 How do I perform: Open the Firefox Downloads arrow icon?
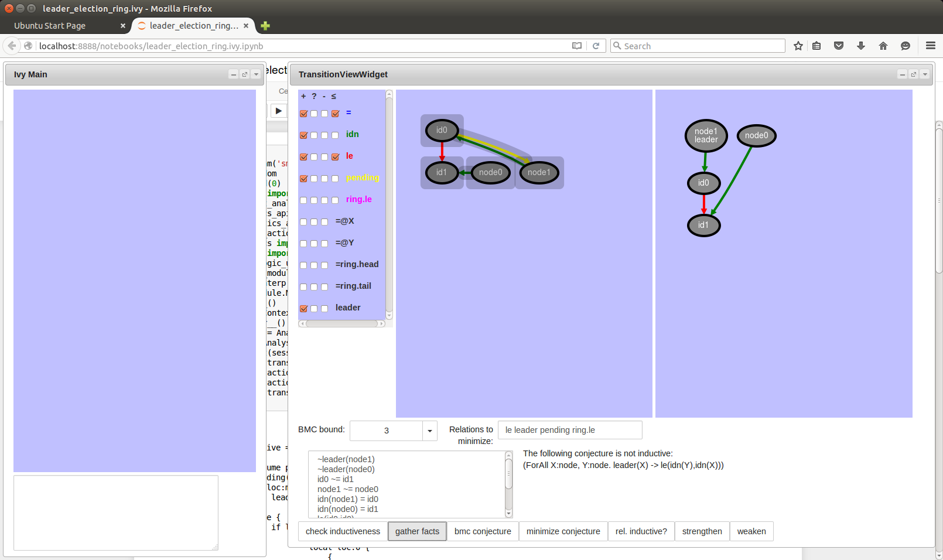(860, 46)
